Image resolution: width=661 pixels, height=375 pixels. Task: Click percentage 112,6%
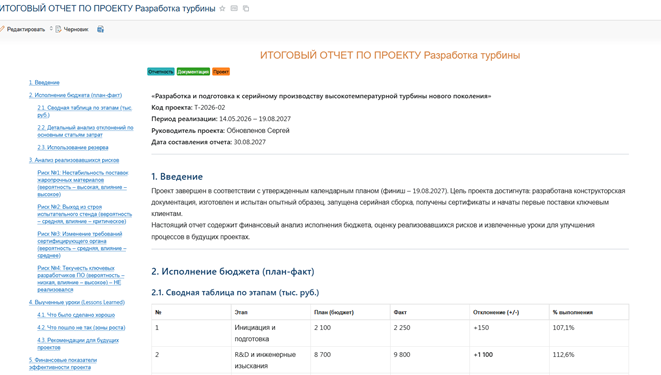click(563, 354)
